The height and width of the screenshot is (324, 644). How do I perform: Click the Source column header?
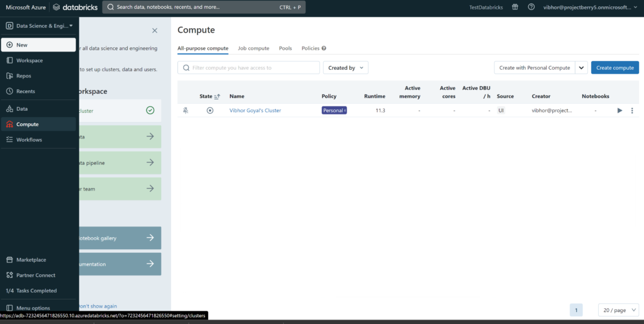tap(505, 96)
